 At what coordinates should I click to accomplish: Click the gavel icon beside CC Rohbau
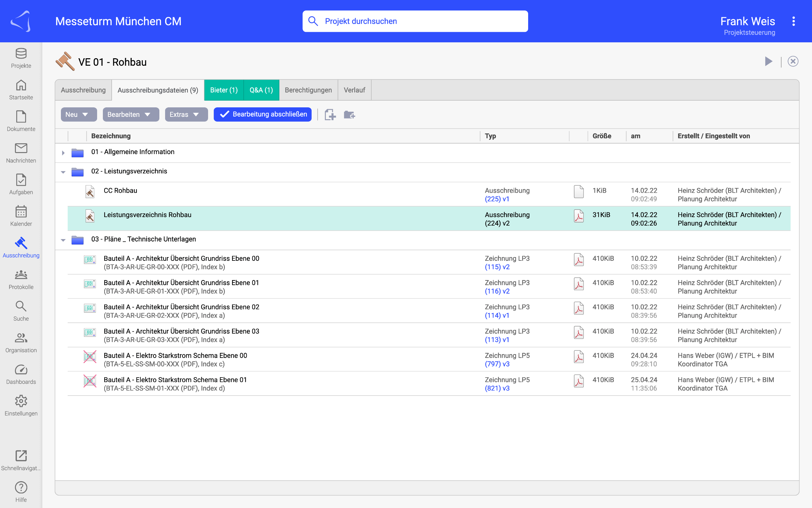90,192
